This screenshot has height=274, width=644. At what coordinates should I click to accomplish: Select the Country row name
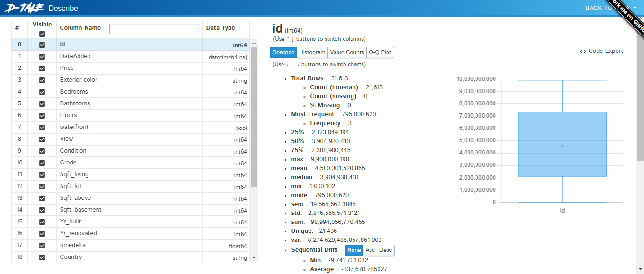[71, 257]
